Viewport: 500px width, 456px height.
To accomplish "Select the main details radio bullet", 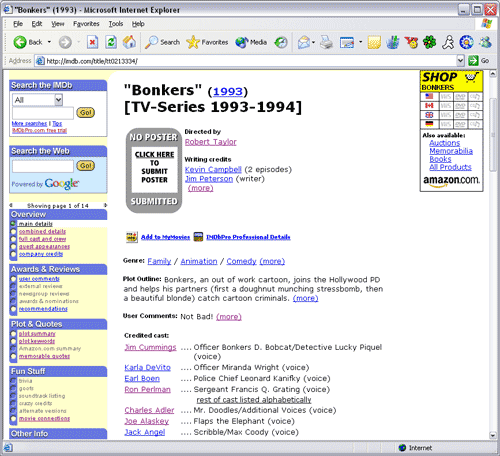I will click(x=13, y=223).
